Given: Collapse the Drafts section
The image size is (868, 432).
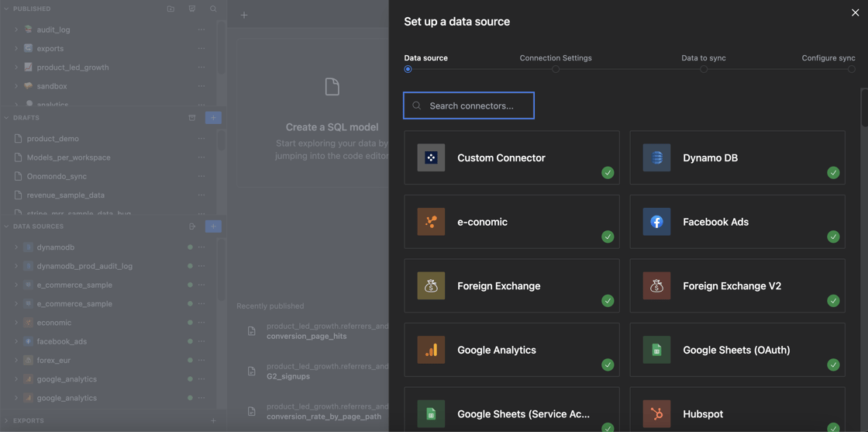Looking at the screenshot, I should (7, 118).
